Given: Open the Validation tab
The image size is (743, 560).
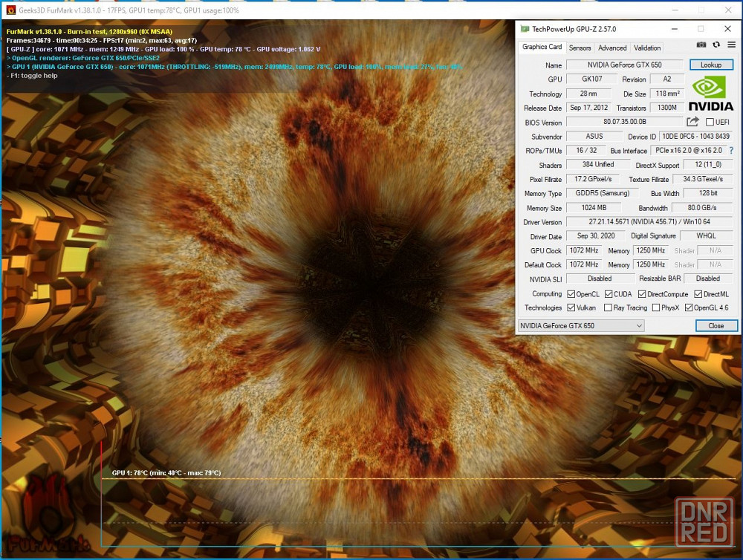Looking at the screenshot, I should [x=647, y=48].
